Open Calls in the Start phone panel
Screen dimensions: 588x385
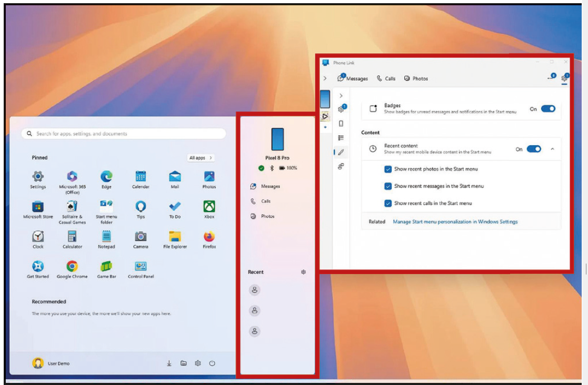[261, 201]
